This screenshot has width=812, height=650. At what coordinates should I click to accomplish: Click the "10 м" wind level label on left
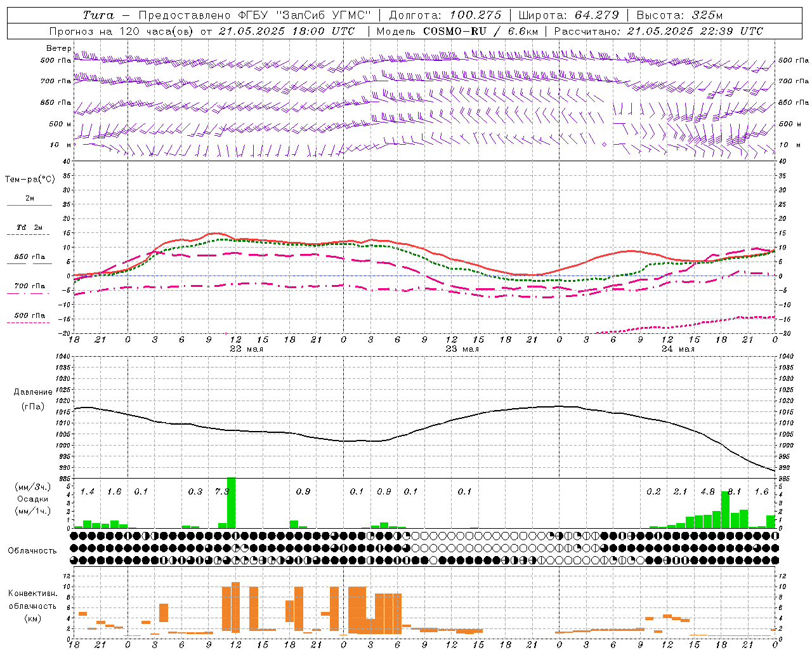pyautogui.click(x=60, y=145)
